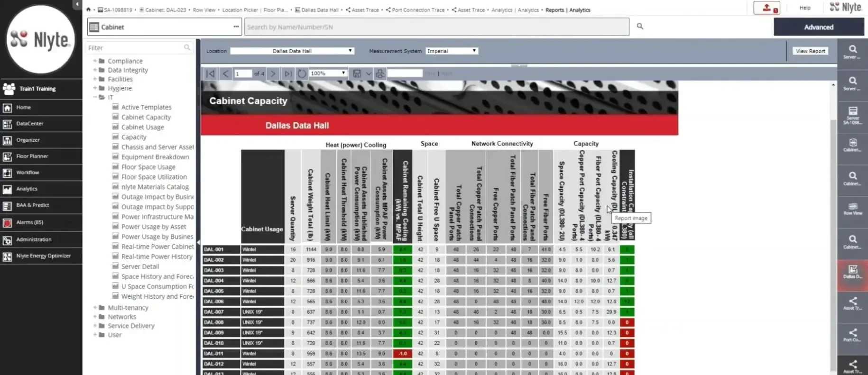Open the Help link
The height and width of the screenshot is (375, 868).
point(805,8)
